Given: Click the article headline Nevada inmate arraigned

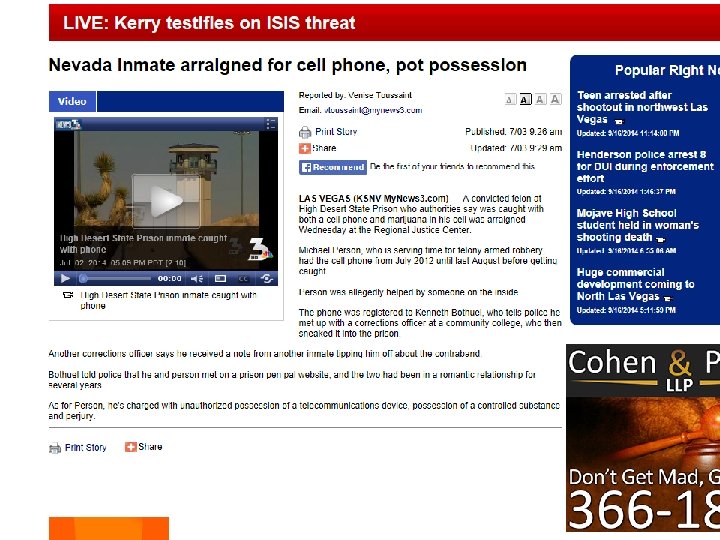Looking at the screenshot, I should point(287,65).
